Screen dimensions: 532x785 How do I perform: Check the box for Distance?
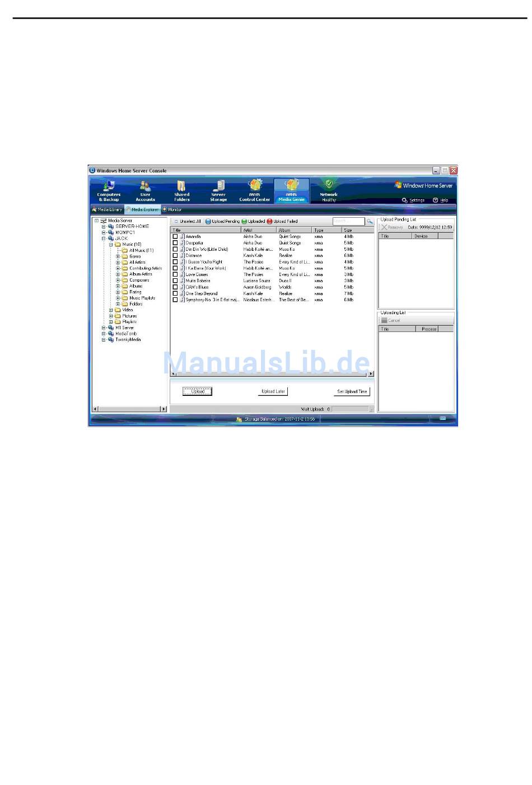[175, 255]
